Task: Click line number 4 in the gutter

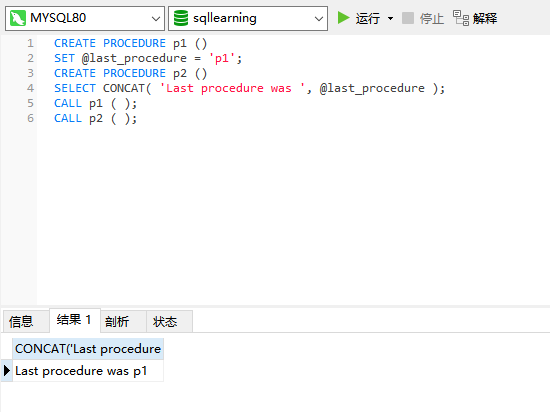Action: 31,88
